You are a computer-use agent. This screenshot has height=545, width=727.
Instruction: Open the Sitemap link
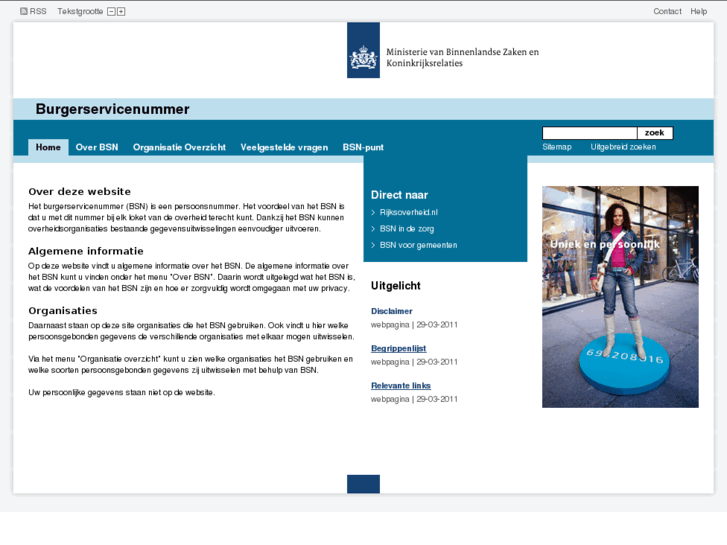coord(557,147)
